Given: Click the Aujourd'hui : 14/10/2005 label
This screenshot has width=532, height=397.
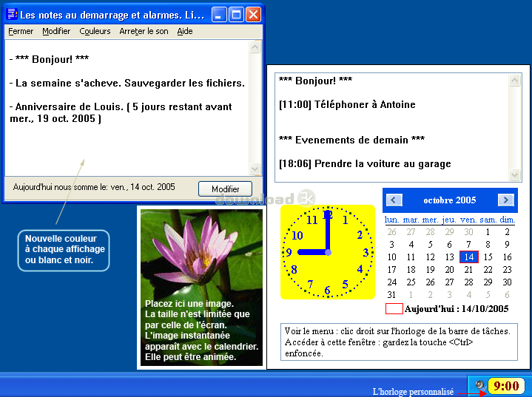Looking at the screenshot, I should [457, 308].
